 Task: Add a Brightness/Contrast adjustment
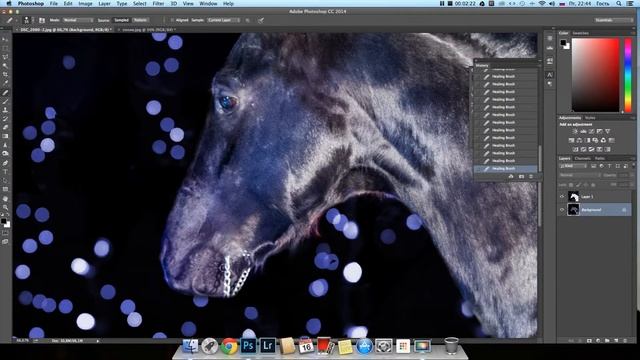[x=575, y=131]
